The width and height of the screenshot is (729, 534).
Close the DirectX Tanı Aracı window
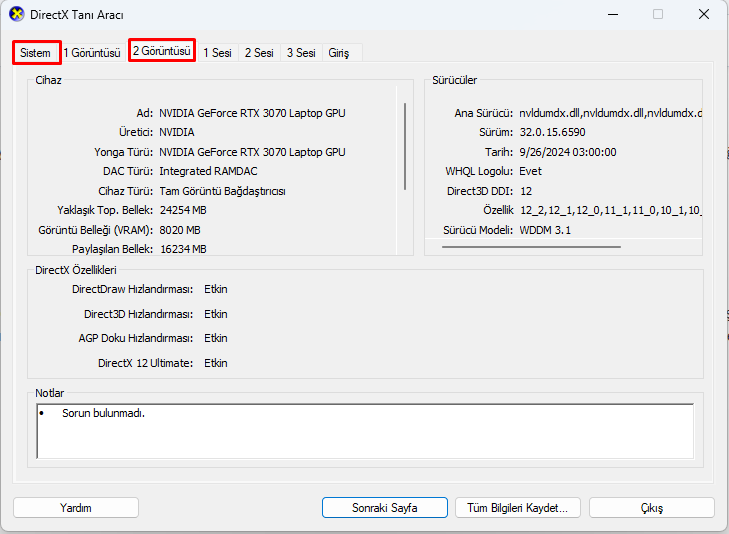(703, 14)
